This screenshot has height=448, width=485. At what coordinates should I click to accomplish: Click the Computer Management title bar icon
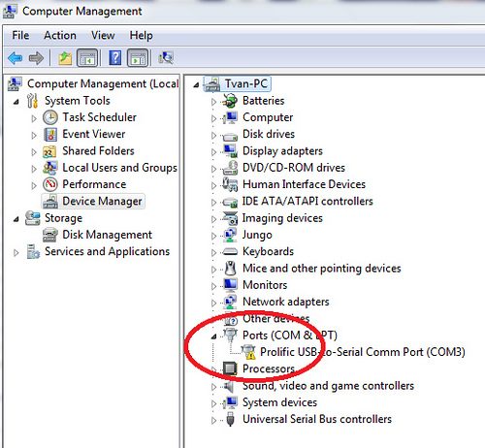[10, 12]
